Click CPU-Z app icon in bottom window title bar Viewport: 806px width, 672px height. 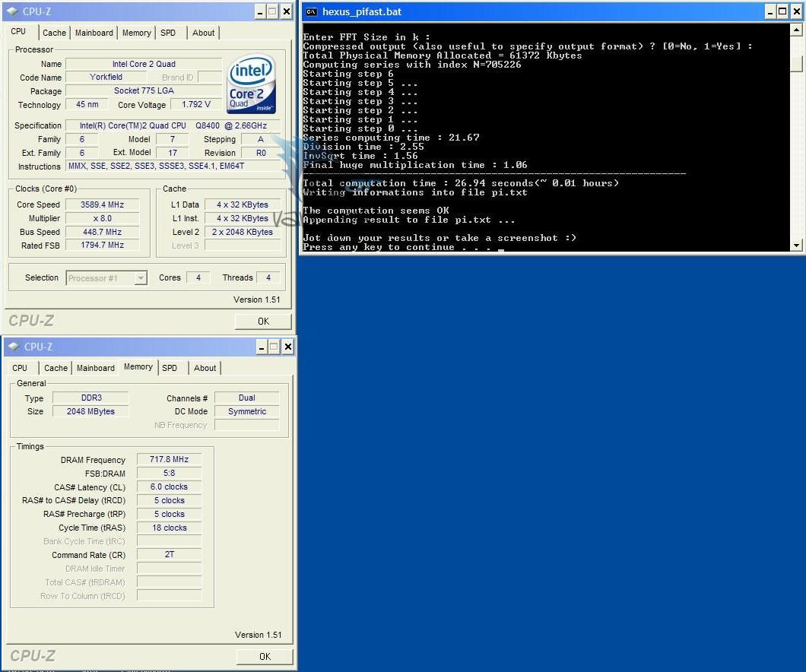pyautogui.click(x=14, y=347)
